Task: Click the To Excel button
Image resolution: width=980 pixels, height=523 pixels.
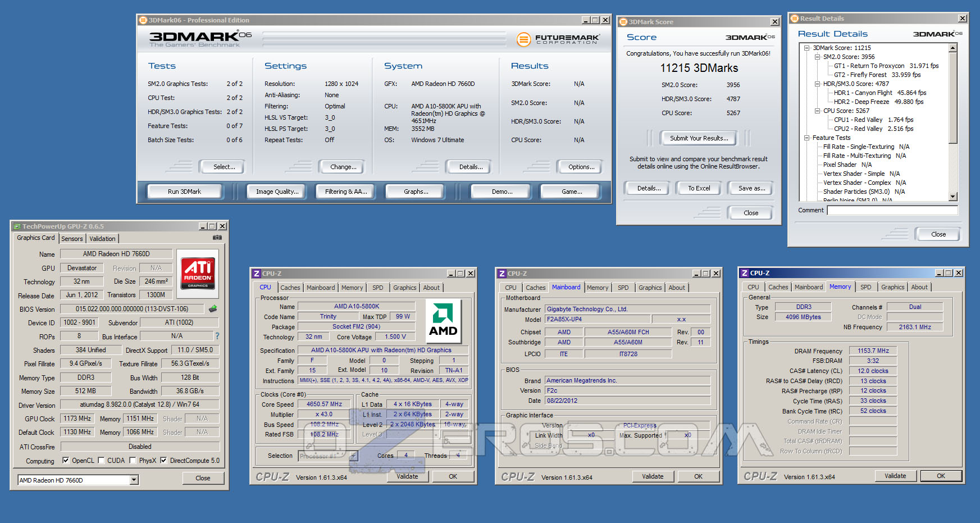Action: click(699, 188)
